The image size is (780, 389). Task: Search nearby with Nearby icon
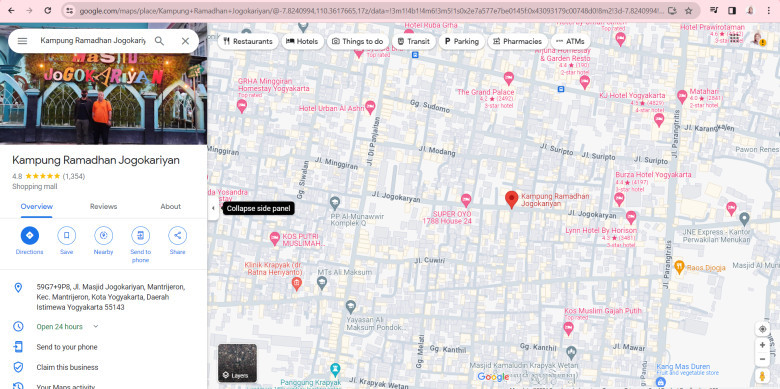click(103, 235)
